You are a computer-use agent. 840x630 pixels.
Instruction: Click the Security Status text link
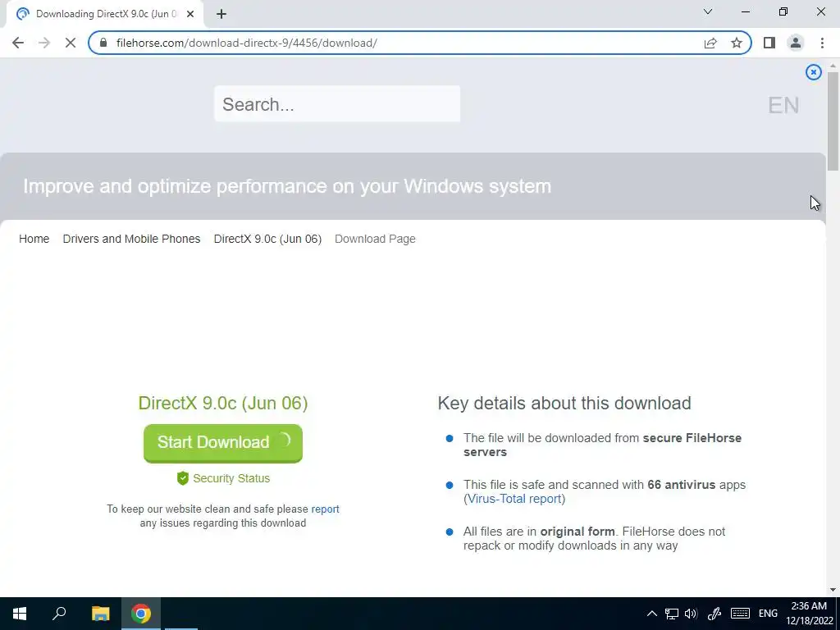point(231,478)
